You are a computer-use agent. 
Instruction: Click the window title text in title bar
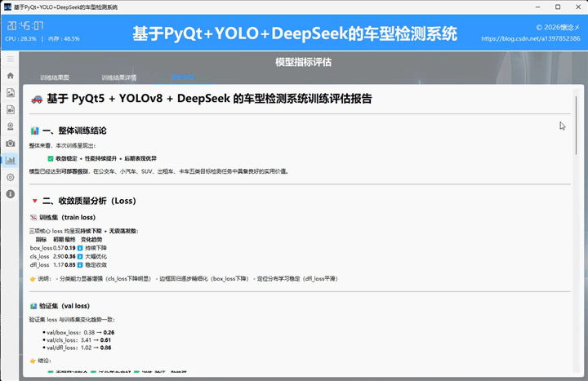tap(65, 7)
